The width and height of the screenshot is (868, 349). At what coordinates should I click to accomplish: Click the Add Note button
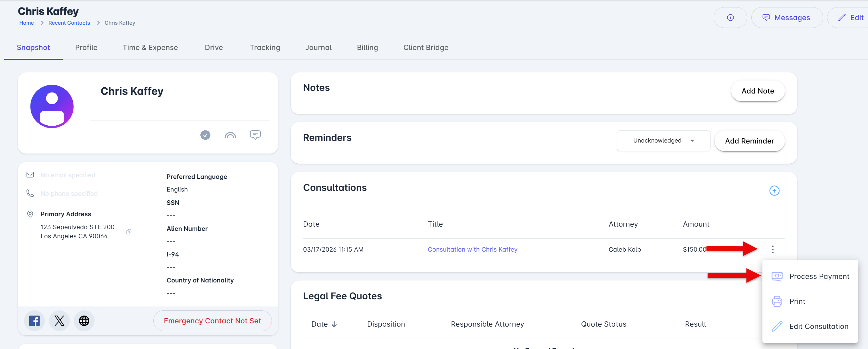(x=758, y=91)
